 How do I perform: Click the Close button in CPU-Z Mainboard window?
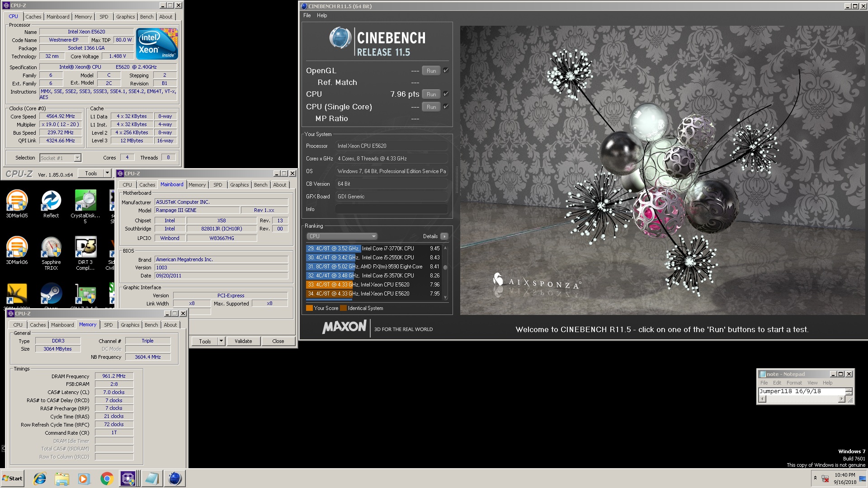coord(278,341)
